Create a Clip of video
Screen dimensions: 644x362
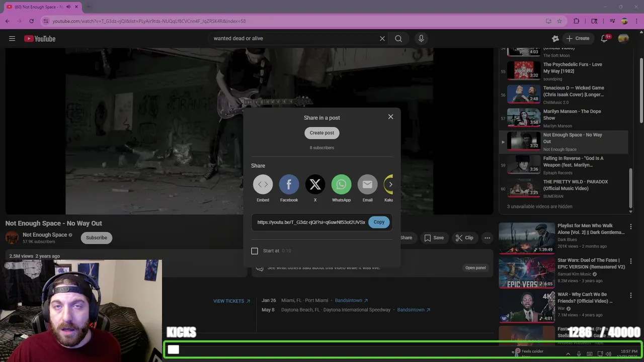click(464, 238)
